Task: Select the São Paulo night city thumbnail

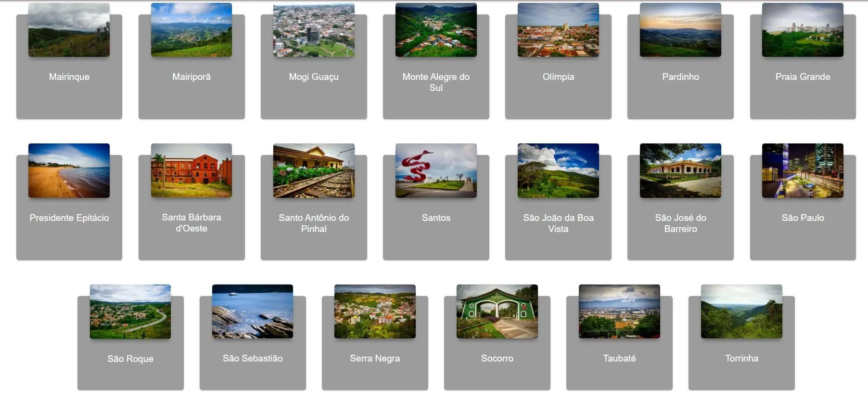Action: [x=803, y=170]
